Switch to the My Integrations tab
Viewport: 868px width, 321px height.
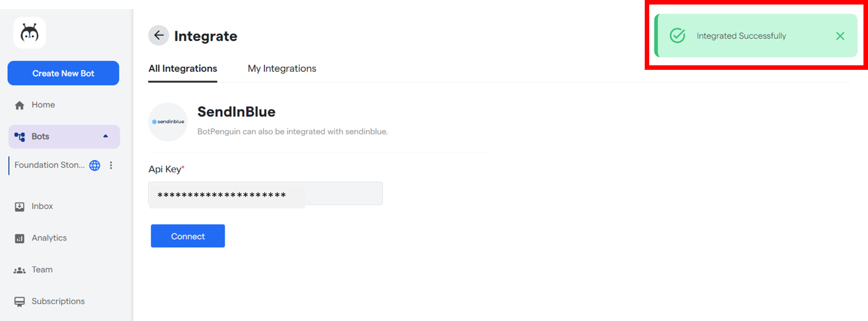click(282, 68)
